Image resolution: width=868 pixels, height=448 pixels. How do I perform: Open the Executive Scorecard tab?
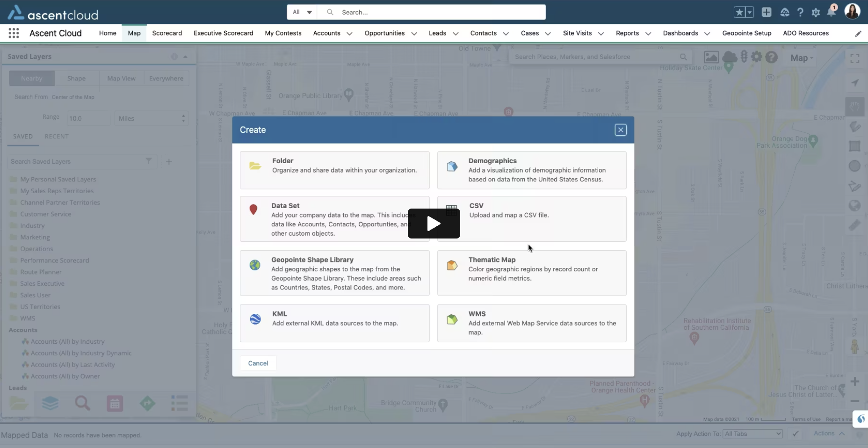click(223, 33)
